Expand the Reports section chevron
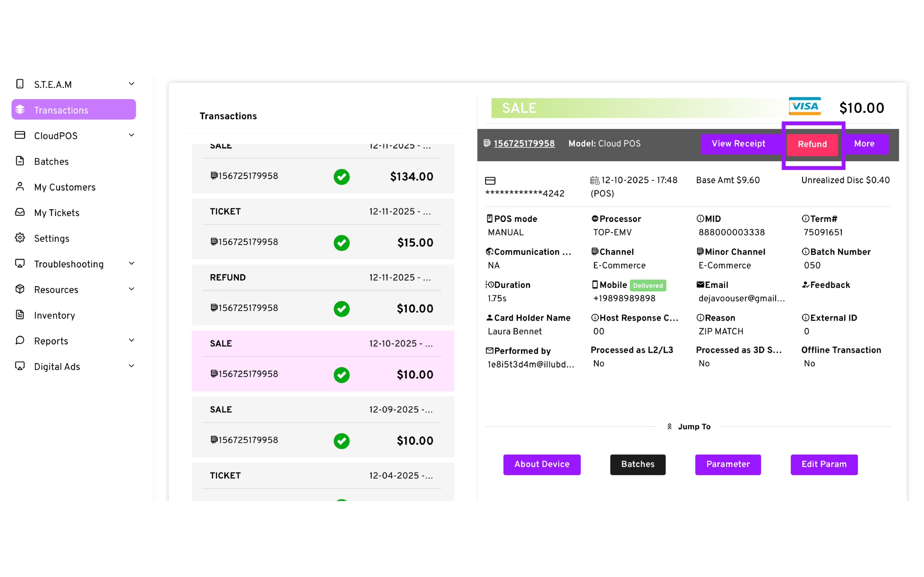This screenshot has width=924, height=577. pyautogui.click(x=131, y=340)
